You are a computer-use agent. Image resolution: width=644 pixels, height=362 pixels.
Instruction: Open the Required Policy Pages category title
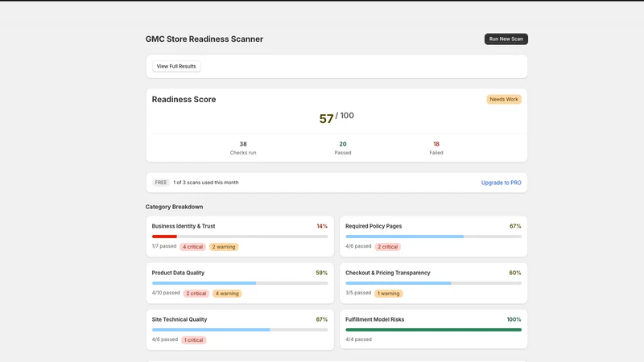[374, 226]
